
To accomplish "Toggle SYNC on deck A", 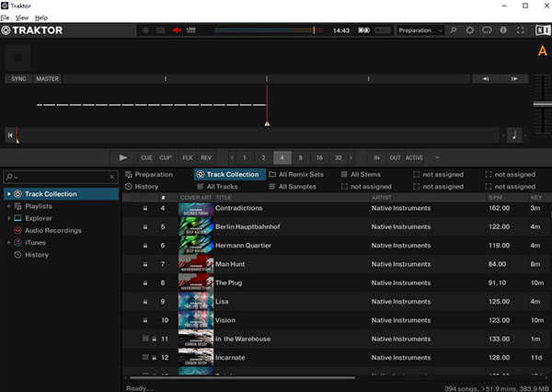I will click(x=18, y=78).
